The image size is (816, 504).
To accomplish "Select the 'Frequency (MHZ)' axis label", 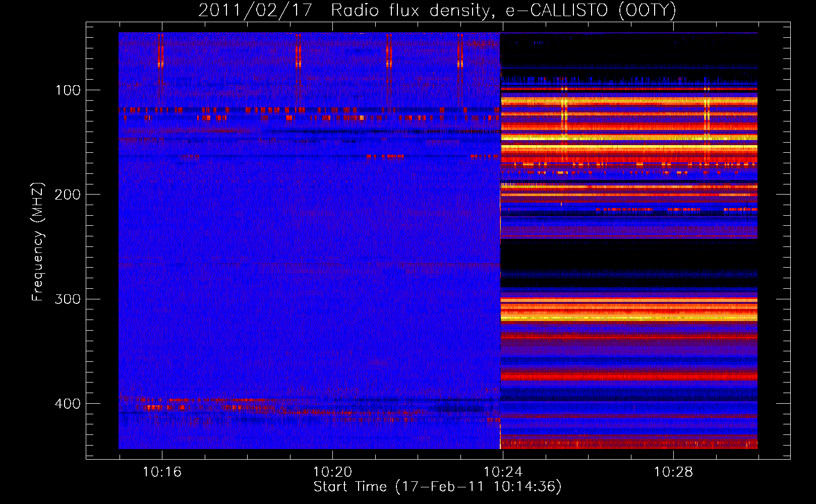I will tap(38, 241).
